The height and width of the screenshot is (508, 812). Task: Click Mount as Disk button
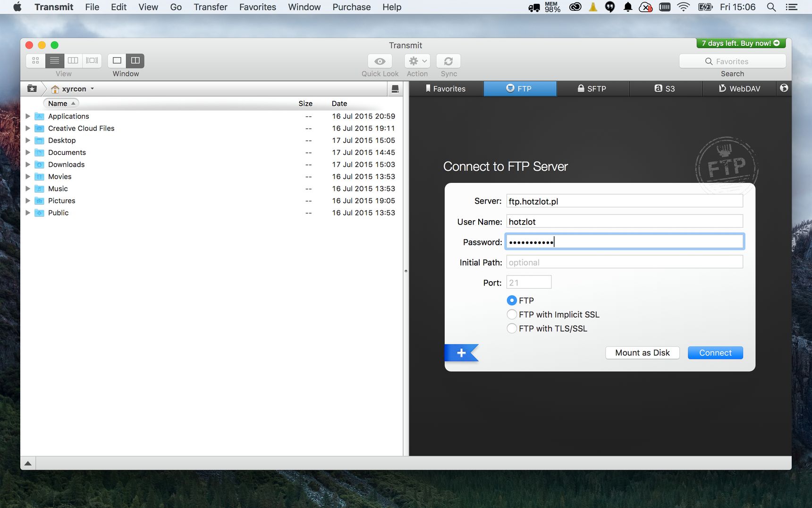[643, 353]
